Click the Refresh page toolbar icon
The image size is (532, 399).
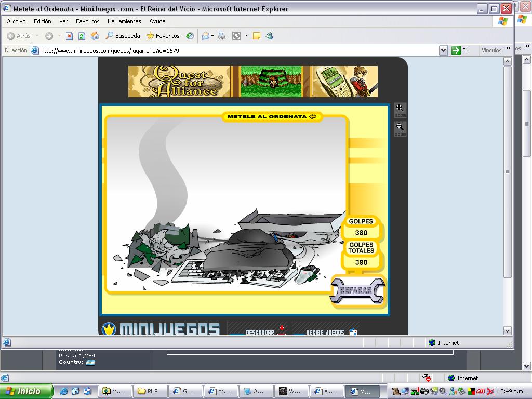[82, 36]
